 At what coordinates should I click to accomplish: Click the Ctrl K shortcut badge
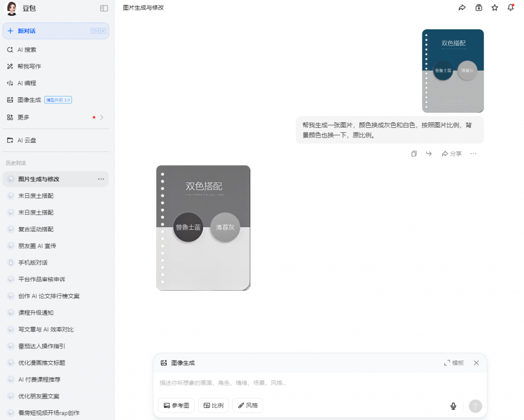(x=98, y=31)
